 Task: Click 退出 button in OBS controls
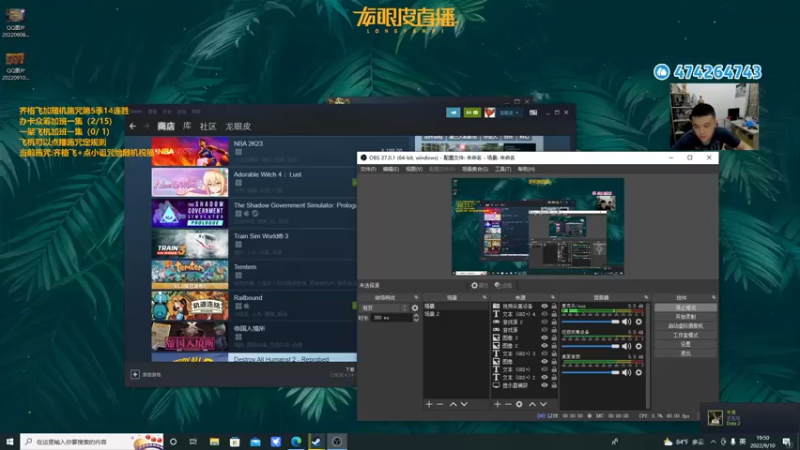(685, 353)
